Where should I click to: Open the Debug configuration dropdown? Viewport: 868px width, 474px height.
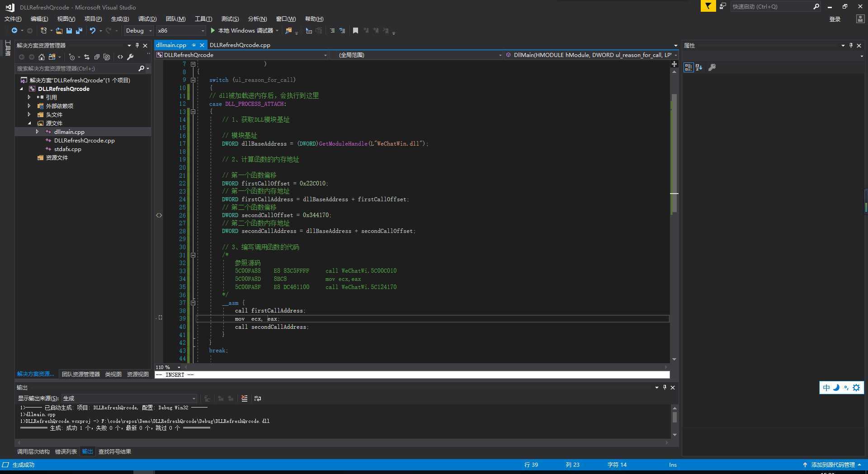138,30
